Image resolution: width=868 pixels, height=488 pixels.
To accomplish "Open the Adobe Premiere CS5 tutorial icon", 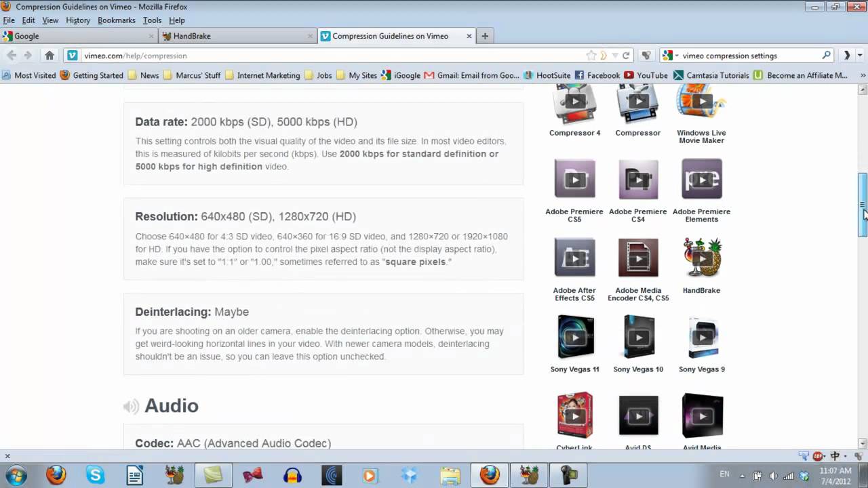I will (x=574, y=179).
